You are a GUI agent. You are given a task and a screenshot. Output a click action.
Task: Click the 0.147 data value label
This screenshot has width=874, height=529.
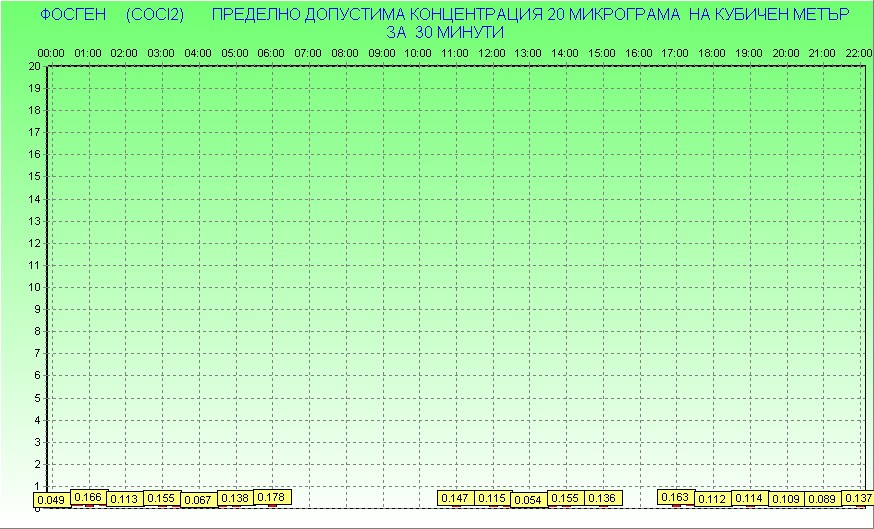(456, 498)
